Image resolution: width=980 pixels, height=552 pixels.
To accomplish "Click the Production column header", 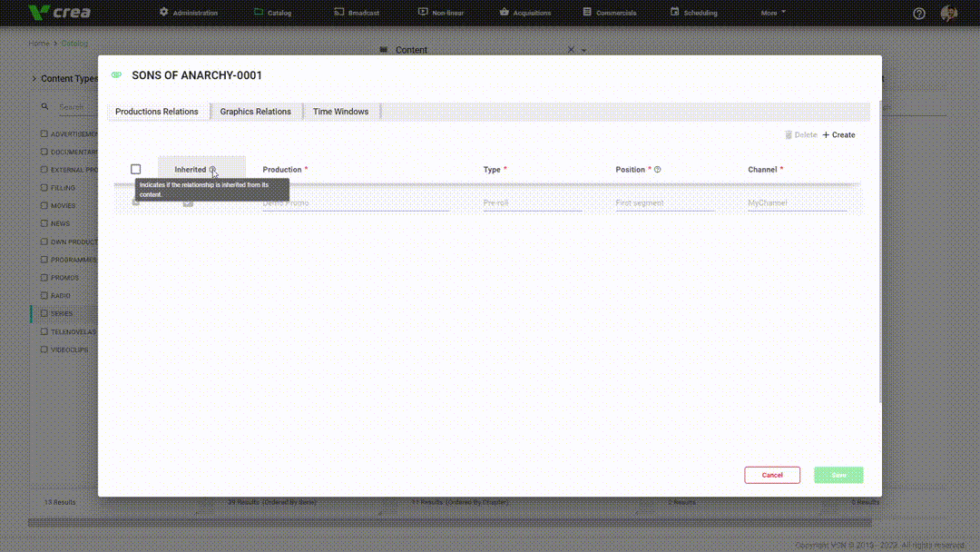I will (x=282, y=170).
